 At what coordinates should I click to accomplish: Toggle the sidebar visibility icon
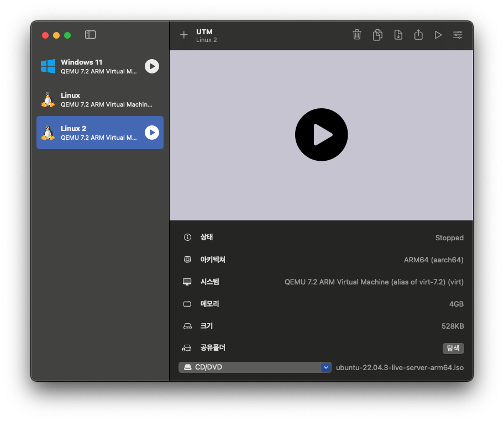click(x=90, y=35)
